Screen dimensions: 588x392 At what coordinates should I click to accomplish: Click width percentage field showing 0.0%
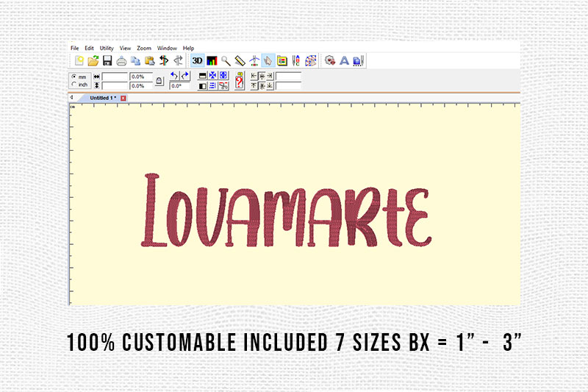pyautogui.click(x=141, y=76)
